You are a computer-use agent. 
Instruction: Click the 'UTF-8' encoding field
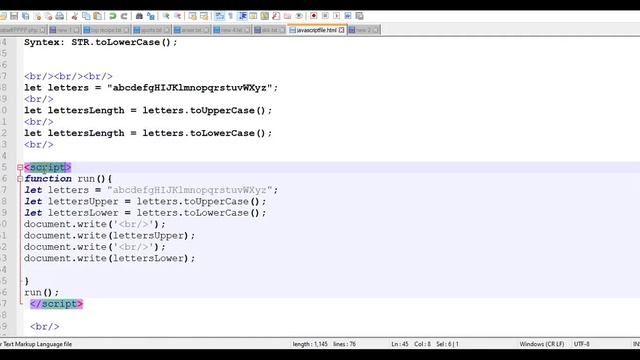click(x=582, y=344)
